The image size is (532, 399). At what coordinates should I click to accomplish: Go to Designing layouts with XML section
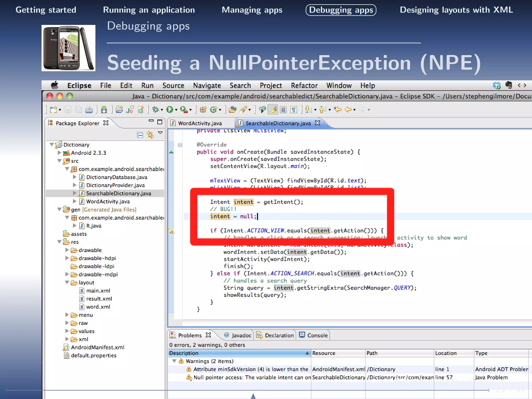pyautogui.click(x=456, y=10)
